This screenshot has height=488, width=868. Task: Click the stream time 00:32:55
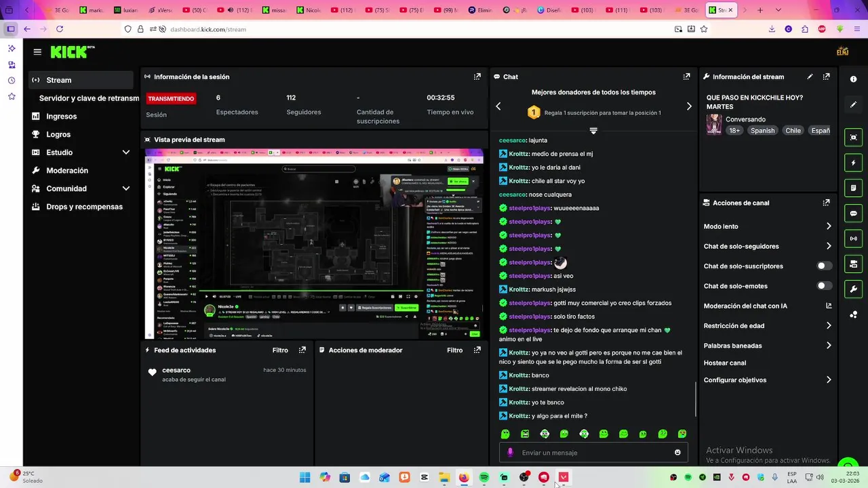point(441,98)
